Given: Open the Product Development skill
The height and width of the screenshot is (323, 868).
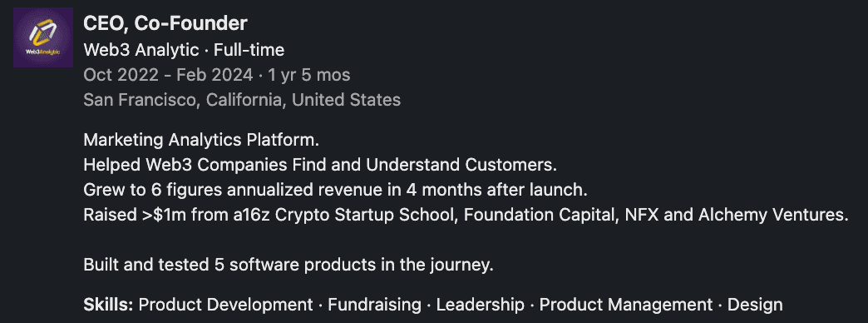Looking at the screenshot, I should tap(226, 305).
